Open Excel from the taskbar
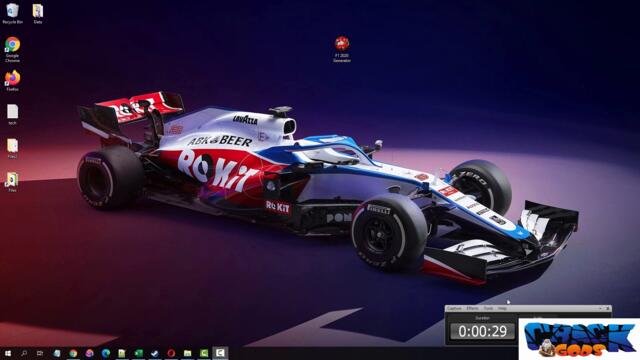The height and width of the screenshot is (360, 640). pos(138,353)
